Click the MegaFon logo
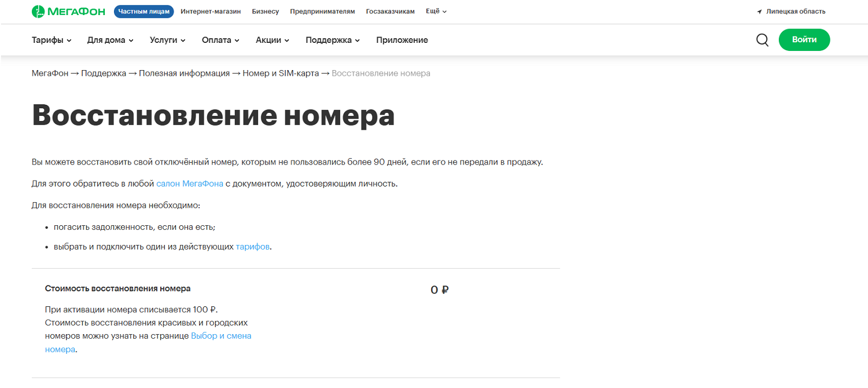The width and height of the screenshot is (868, 388). click(x=68, y=11)
